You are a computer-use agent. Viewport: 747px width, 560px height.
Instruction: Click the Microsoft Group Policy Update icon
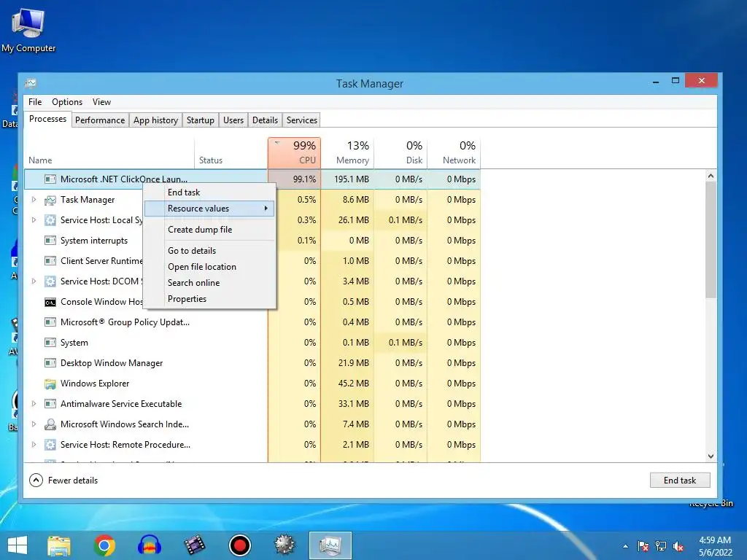tap(50, 322)
